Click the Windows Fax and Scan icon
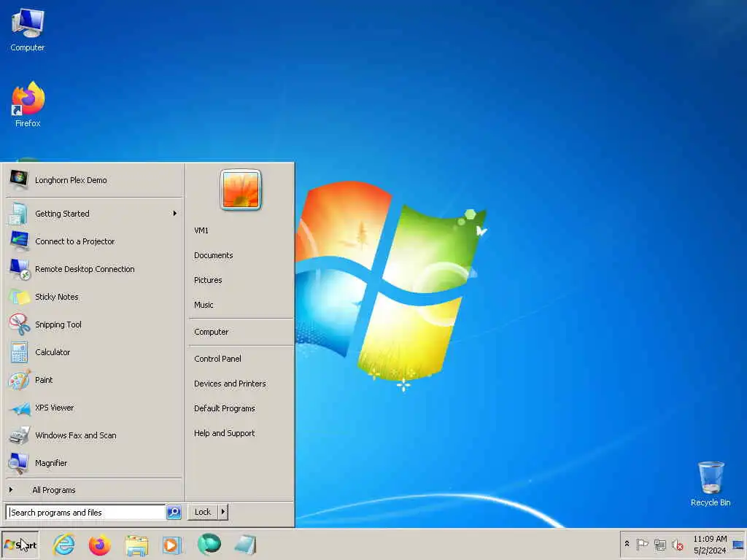 click(x=19, y=435)
